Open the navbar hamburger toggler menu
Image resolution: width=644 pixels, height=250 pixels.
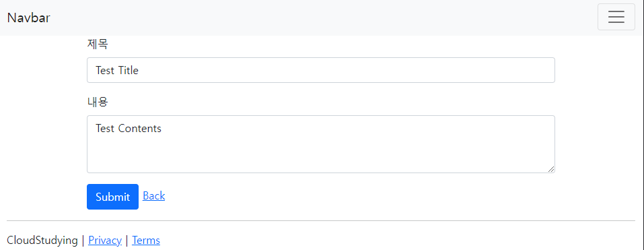(x=616, y=17)
